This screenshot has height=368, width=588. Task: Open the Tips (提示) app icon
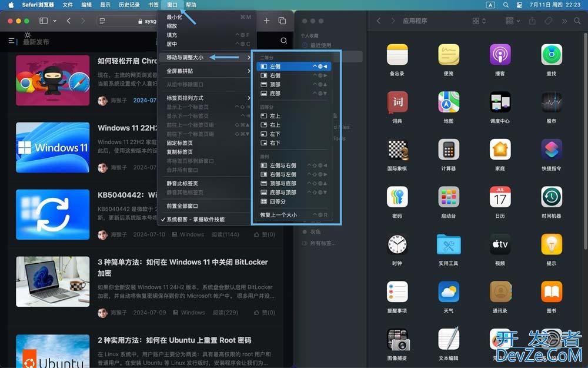[x=552, y=244]
